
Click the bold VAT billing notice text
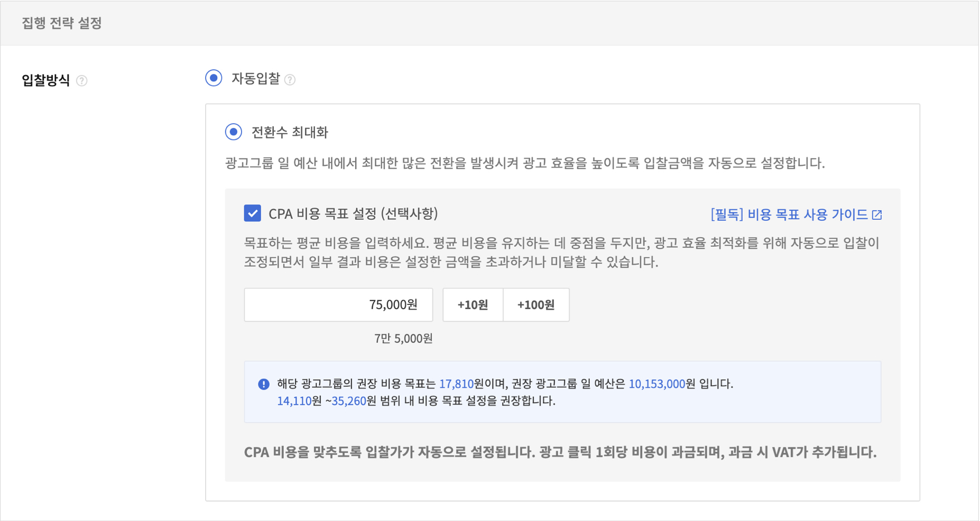560,452
